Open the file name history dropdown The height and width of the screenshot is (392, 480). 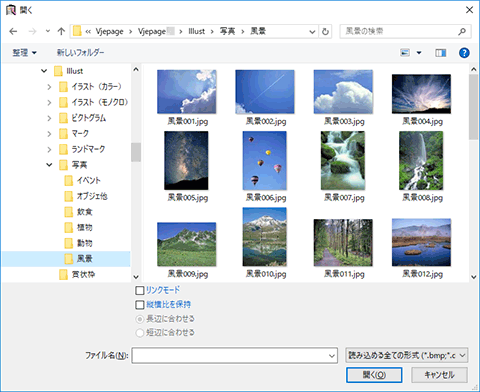(332, 356)
